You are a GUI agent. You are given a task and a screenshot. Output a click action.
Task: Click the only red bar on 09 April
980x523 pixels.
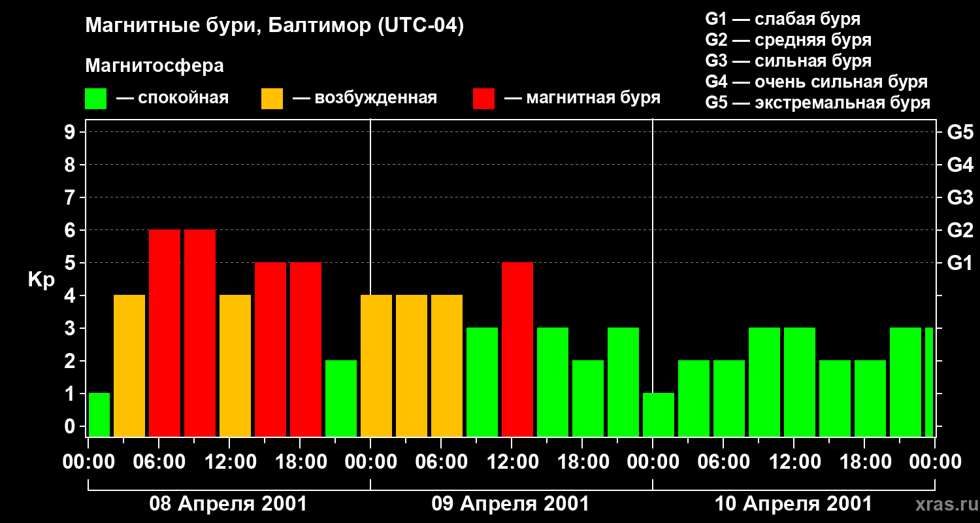coord(517,350)
